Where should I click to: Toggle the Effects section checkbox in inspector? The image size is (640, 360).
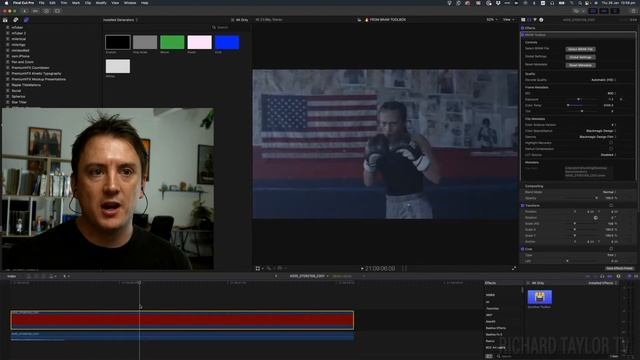click(522, 28)
